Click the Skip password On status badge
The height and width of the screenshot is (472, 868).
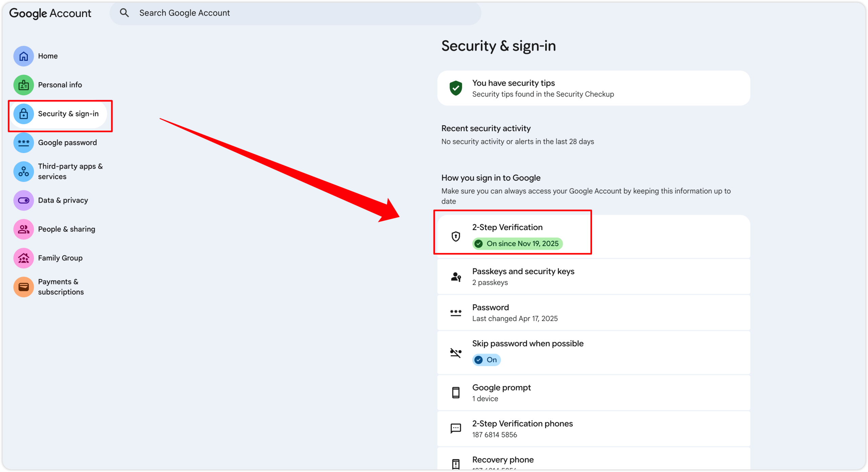[x=487, y=360]
